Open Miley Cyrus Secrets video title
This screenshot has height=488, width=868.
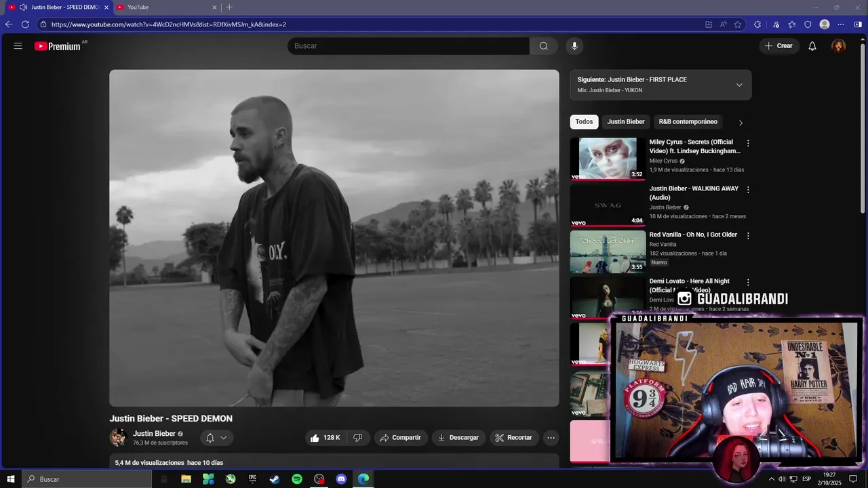click(694, 146)
